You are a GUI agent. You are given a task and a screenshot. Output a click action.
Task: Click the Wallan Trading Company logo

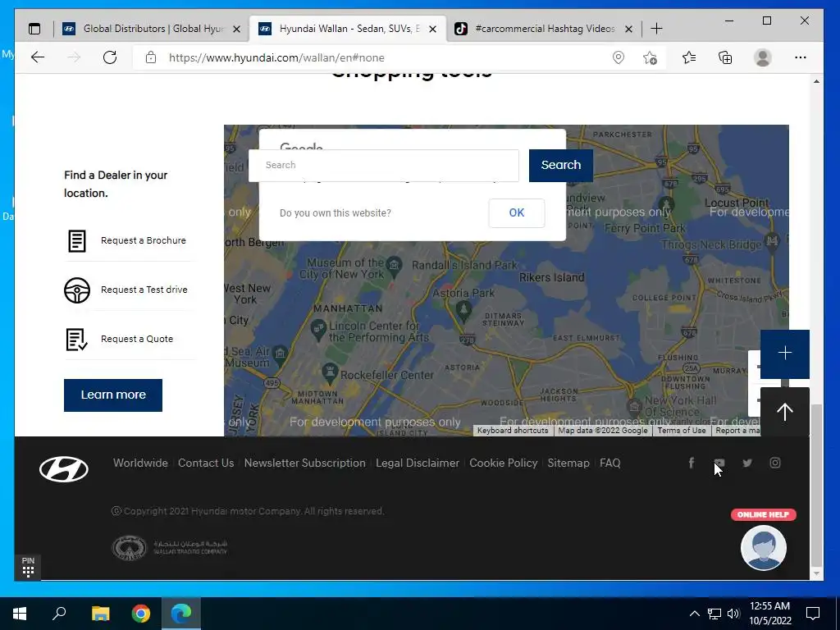169,547
